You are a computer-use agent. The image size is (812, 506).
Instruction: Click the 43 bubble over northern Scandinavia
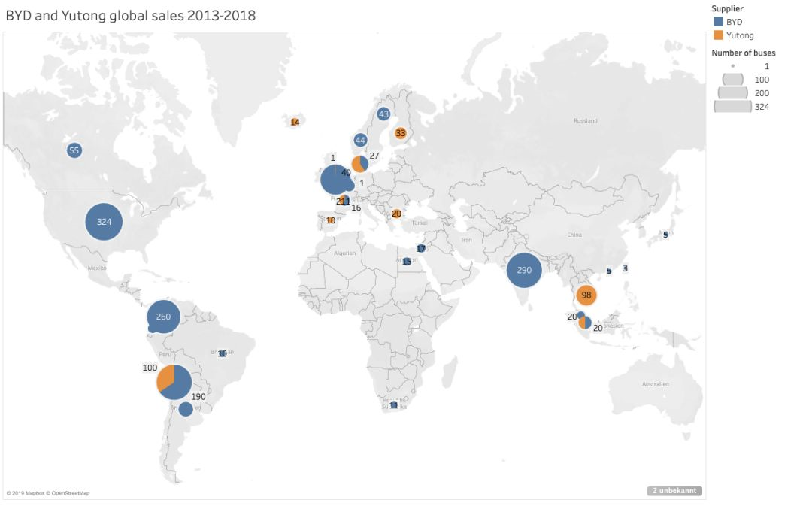[x=383, y=114]
